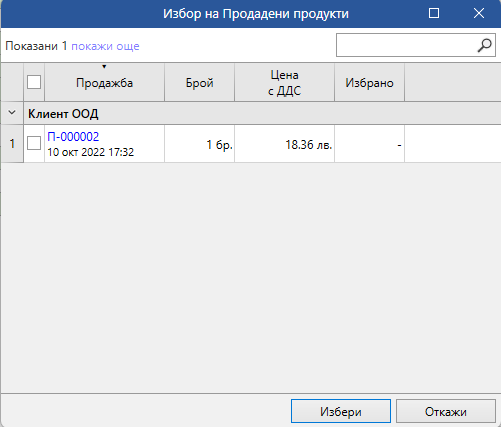Click the magnifier search icon

coord(484,45)
